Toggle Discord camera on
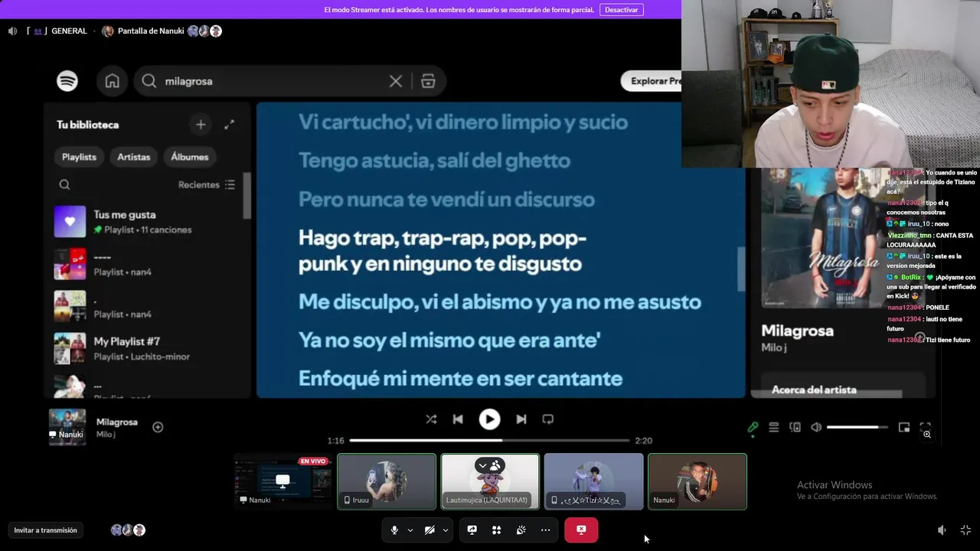The image size is (980, 551). [x=430, y=530]
